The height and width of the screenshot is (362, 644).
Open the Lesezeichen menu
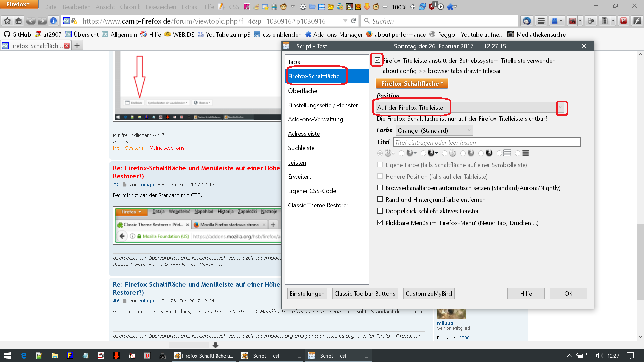(x=161, y=7)
